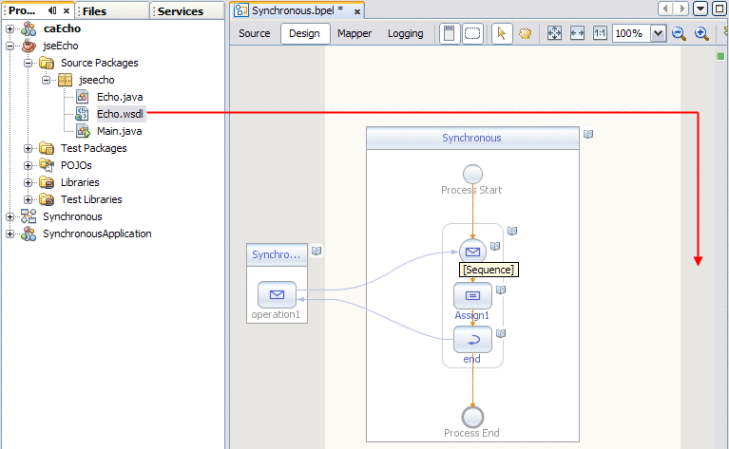This screenshot has width=729, height=449.
Task: Open the Mapper view
Action: (354, 33)
